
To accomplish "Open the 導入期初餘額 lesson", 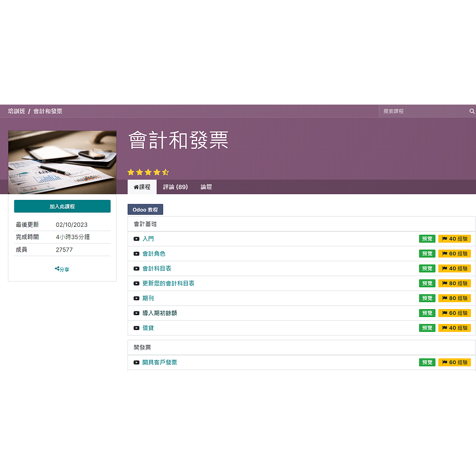I will pos(160,313).
